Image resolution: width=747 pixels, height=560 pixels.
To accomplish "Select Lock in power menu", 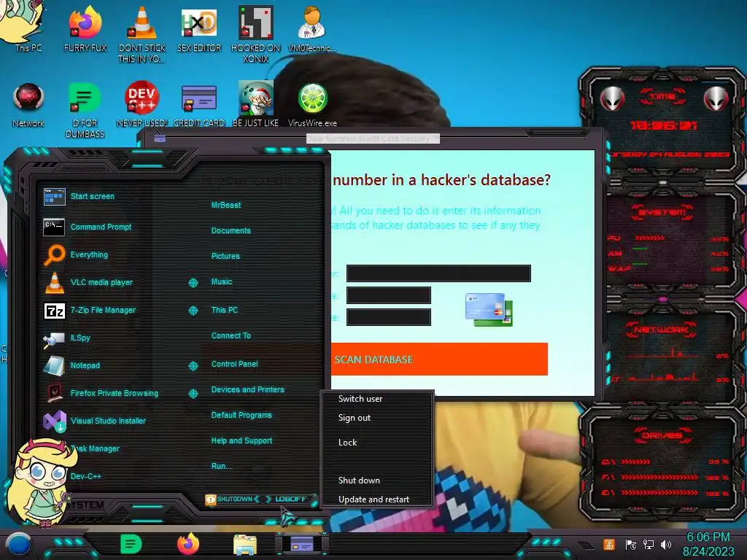I will click(347, 443).
